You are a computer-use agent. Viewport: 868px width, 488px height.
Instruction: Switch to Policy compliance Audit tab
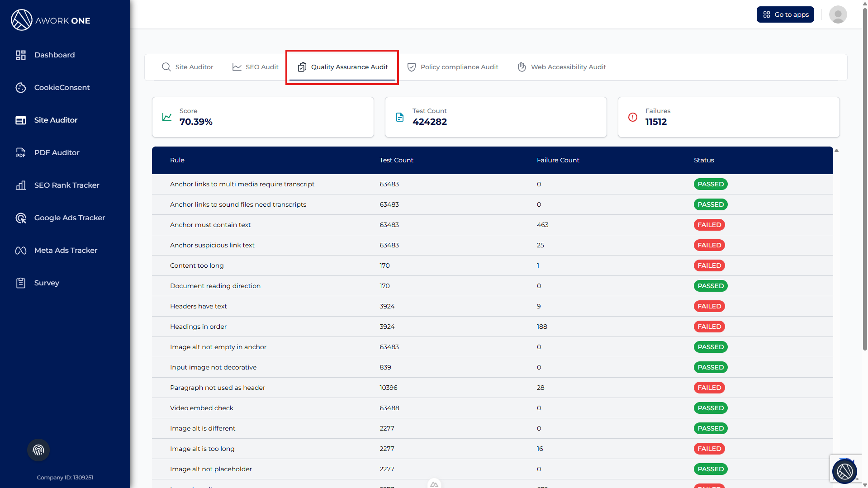[453, 67]
